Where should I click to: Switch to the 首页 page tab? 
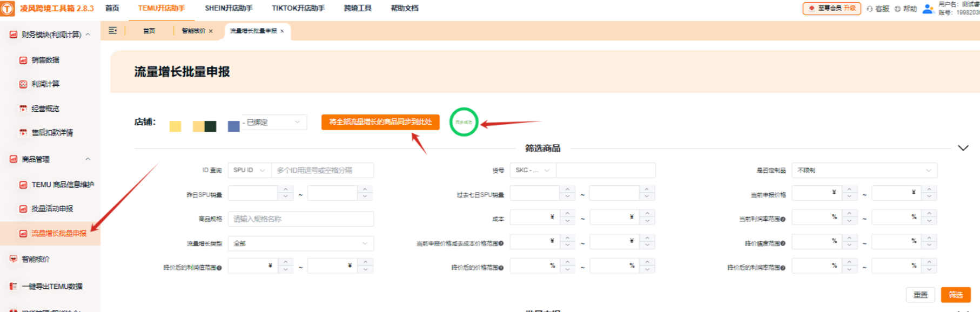[149, 31]
